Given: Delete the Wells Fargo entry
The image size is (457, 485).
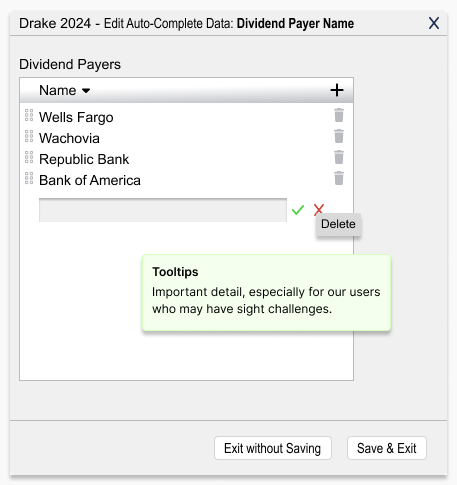Looking at the screenshot, I should (339, 115).
